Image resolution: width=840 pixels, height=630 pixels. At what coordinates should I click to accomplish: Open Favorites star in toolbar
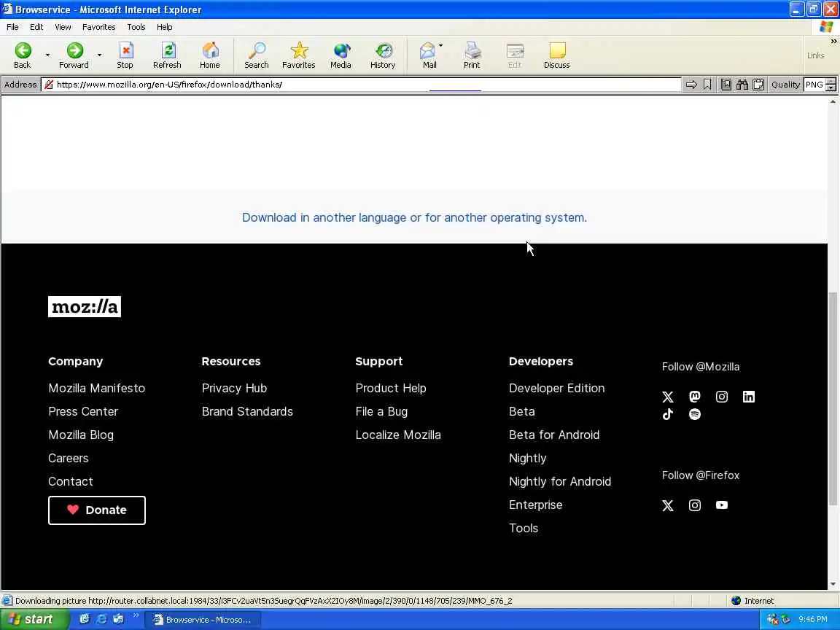pos(299,55)
